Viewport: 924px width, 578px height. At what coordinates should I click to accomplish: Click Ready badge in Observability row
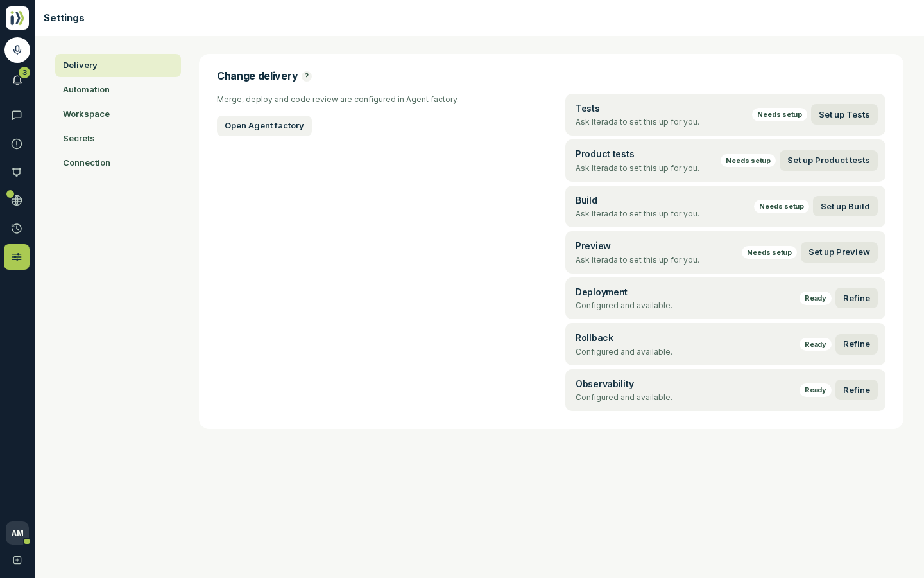[x=816, y=390]
